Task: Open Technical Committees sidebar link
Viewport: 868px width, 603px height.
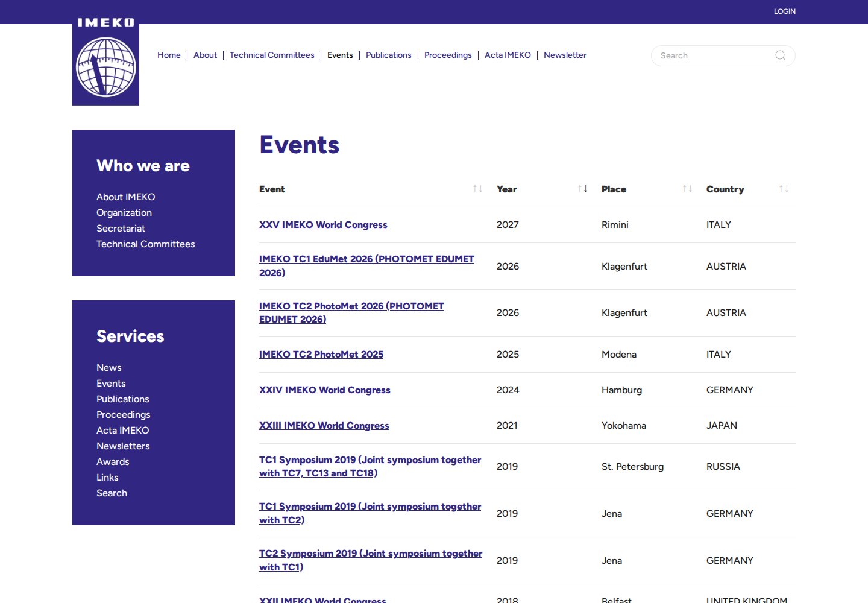Action: (146, 244)
